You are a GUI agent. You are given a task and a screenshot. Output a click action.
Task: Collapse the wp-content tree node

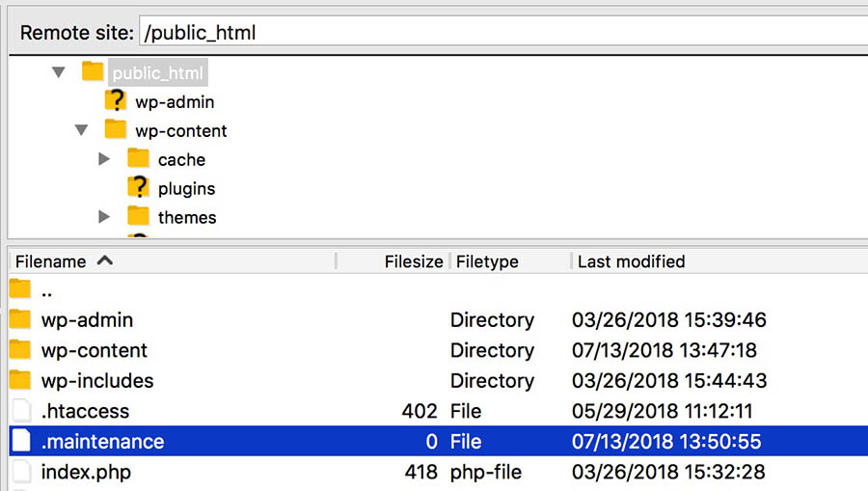coord(83,130)
